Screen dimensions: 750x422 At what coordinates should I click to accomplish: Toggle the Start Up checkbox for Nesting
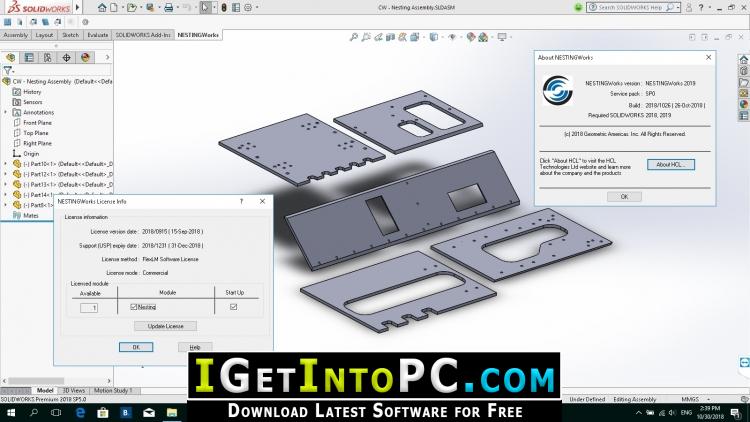tap(233, 307)
